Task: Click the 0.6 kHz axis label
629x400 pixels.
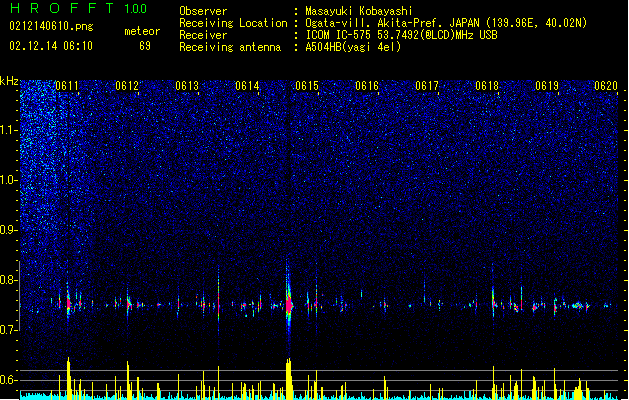Action: tap(8, 380)
